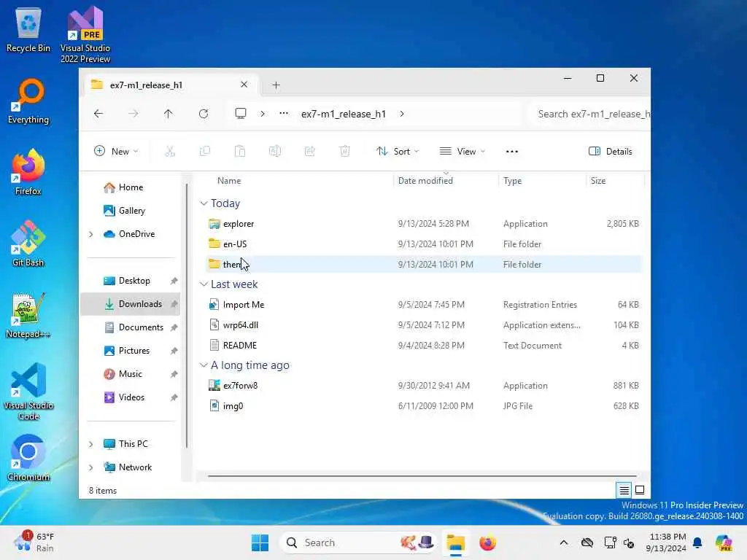Open Videos quick access folder
The image size is (747, 560).
click(131, 397)
